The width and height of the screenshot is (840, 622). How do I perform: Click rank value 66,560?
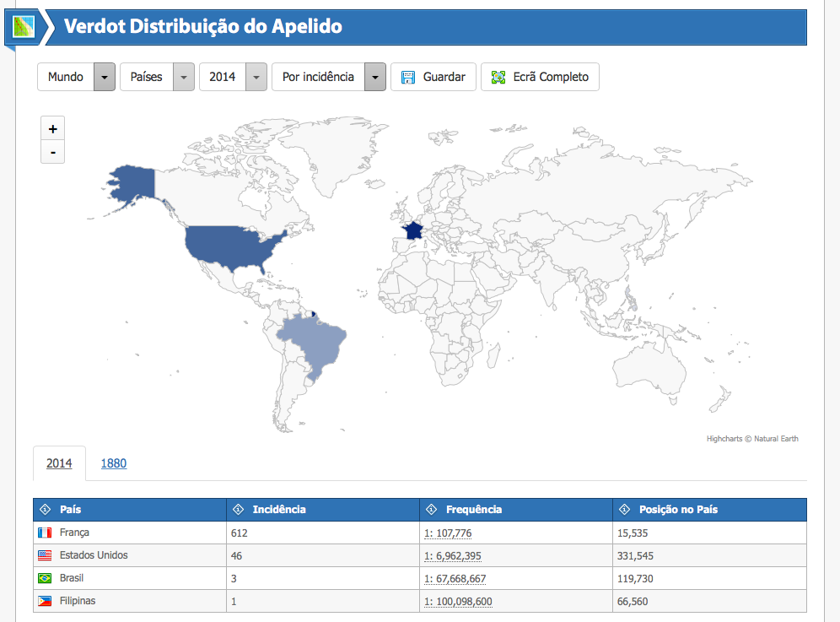tap(633, 602)
